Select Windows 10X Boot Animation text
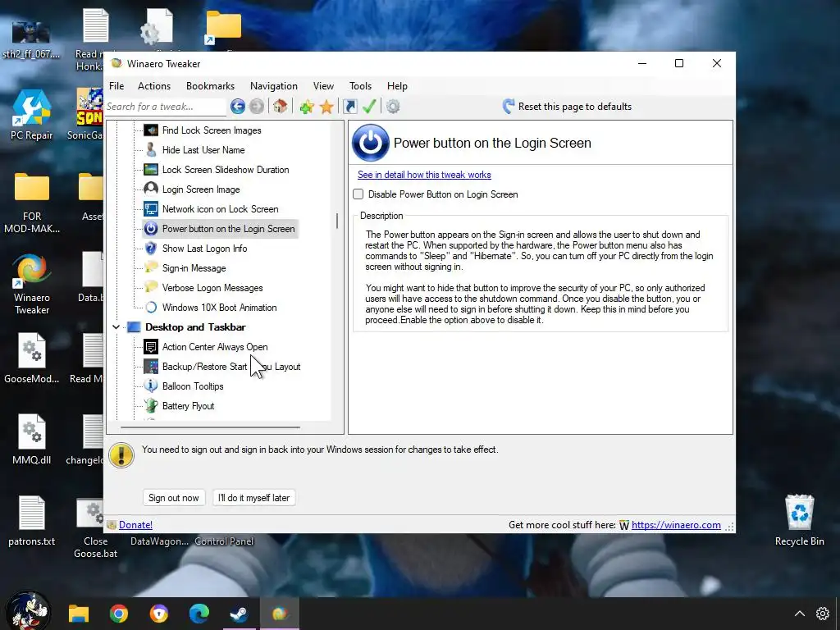Image resolution: width=840 pixels, height=630 pixels. pos(220,308)
